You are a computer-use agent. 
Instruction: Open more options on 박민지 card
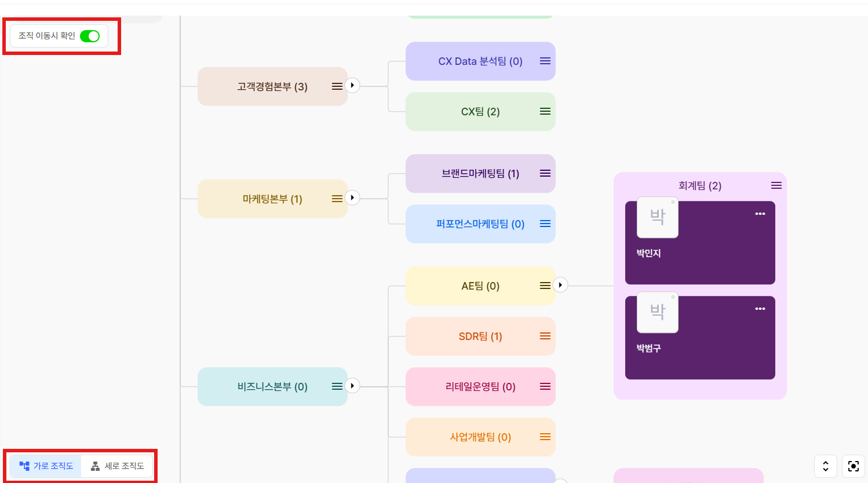pyautogui.click(x=760, y=214)
